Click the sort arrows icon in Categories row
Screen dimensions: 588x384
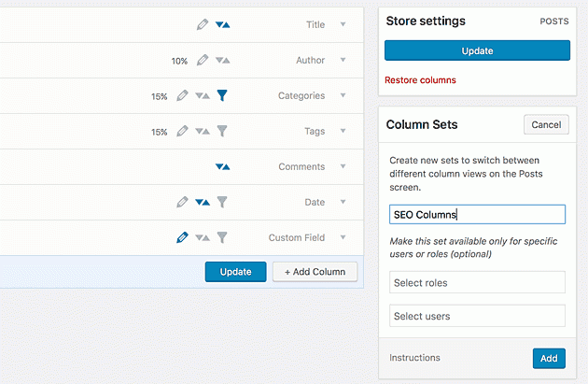[203, 95]
